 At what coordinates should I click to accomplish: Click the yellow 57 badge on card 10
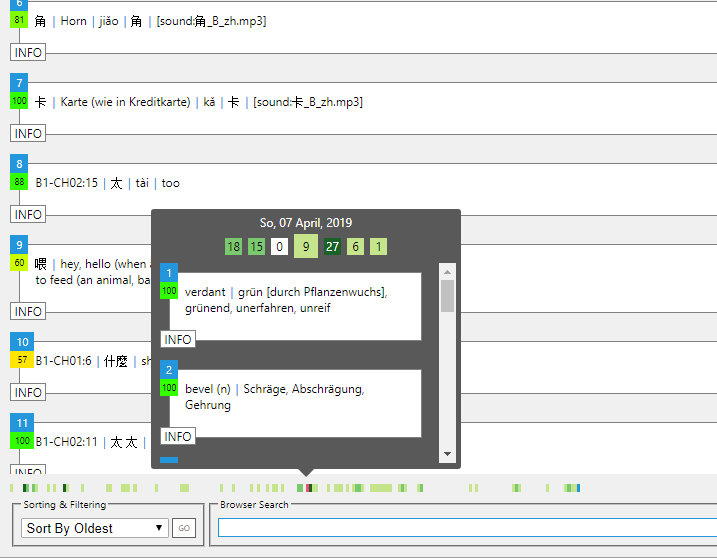click(x=22, y=359)
